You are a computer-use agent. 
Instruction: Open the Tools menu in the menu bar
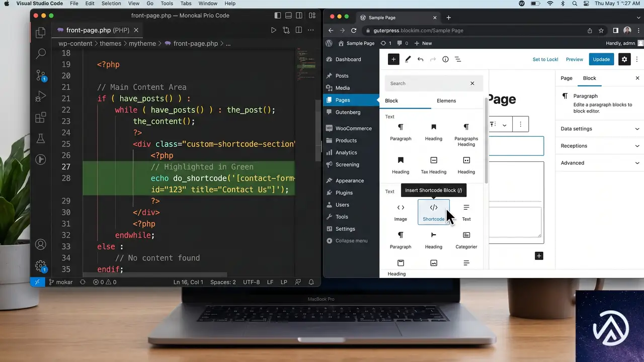[x=167, y=4]
